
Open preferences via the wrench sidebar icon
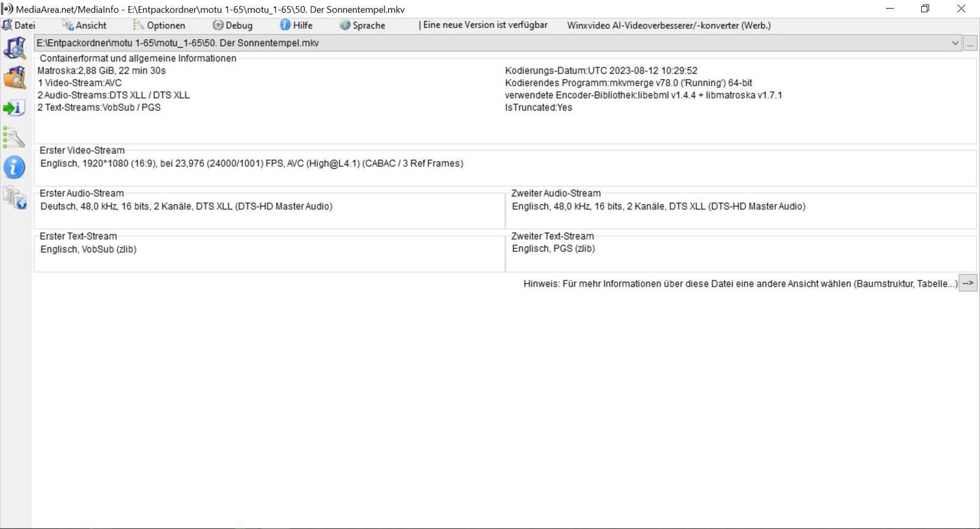[13, 137]
